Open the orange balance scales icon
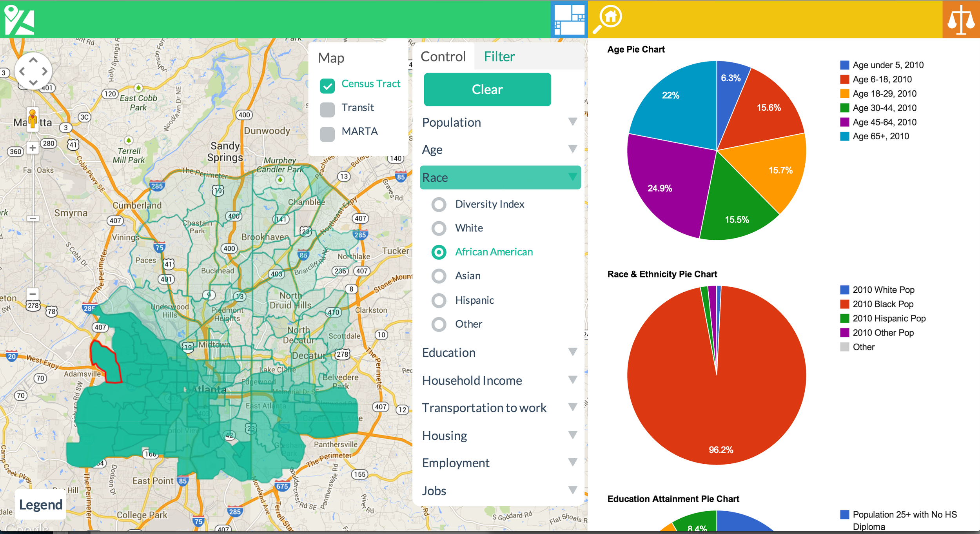The width and height of the screenshot is (980, 534). pos(961,19)
